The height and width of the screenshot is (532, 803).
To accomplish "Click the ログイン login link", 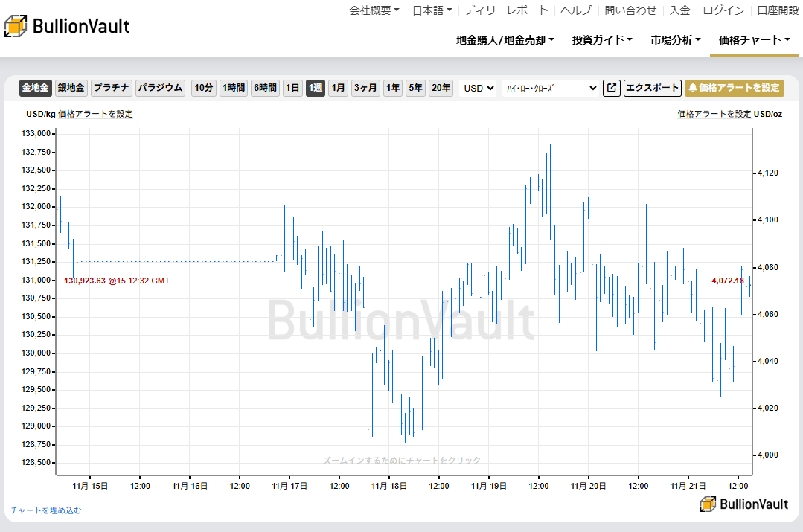I will (725, 11).
